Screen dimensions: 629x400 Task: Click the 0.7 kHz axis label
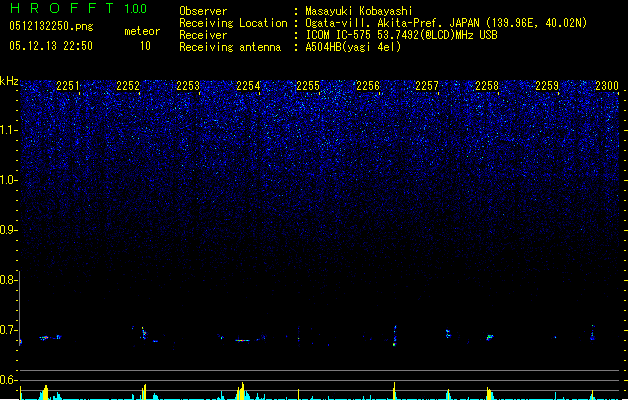(x=8, y=330)
